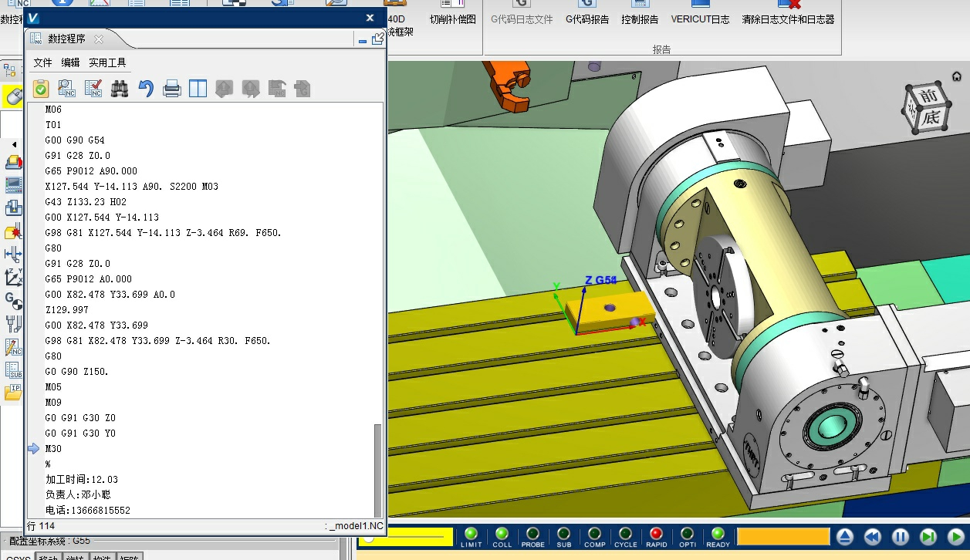Click the clipboard check icon in NC program toolbar
The image size is (970, 560).
[40, 89]
